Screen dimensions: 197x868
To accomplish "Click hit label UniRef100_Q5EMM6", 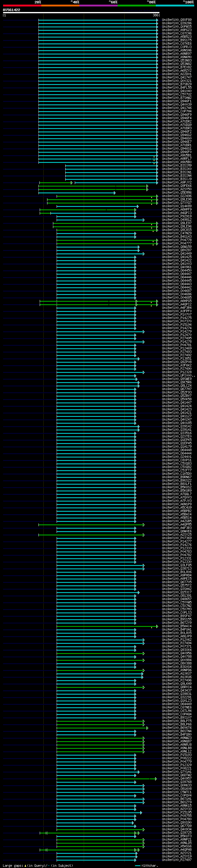I will pyautogui.click(x=177, y=192).
